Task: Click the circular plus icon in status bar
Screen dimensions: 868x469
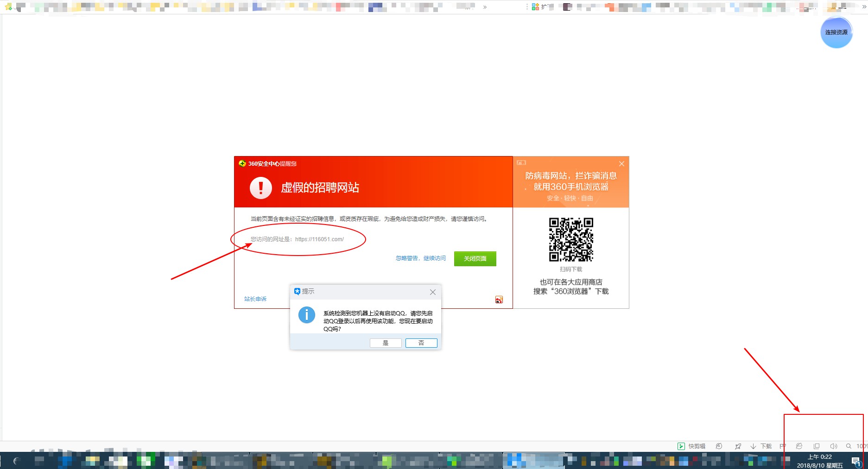Action: coord(719,446)
